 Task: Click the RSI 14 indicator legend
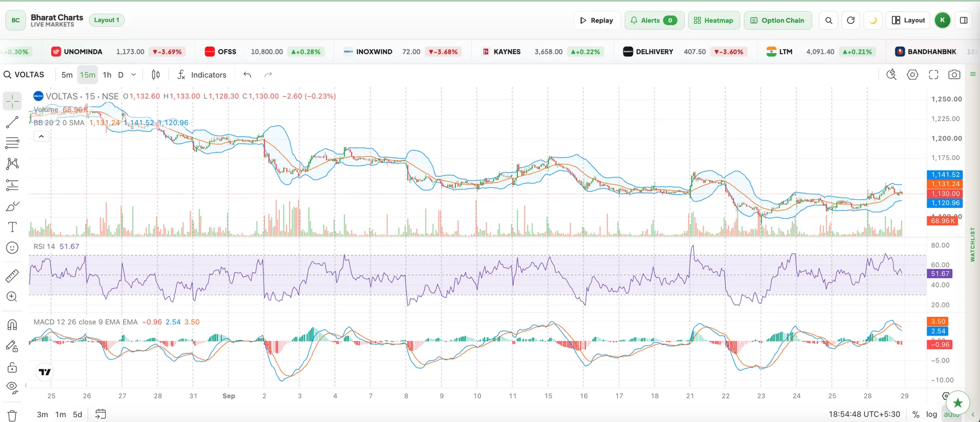coord(44,246)
